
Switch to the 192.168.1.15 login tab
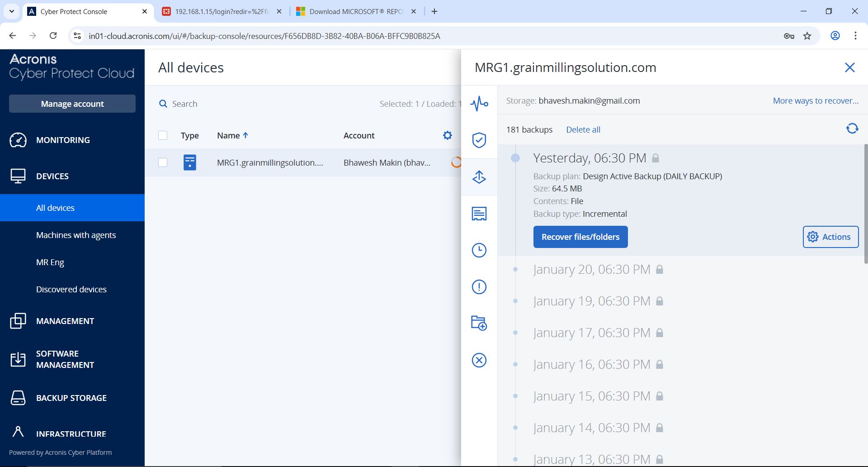(222, 11)
